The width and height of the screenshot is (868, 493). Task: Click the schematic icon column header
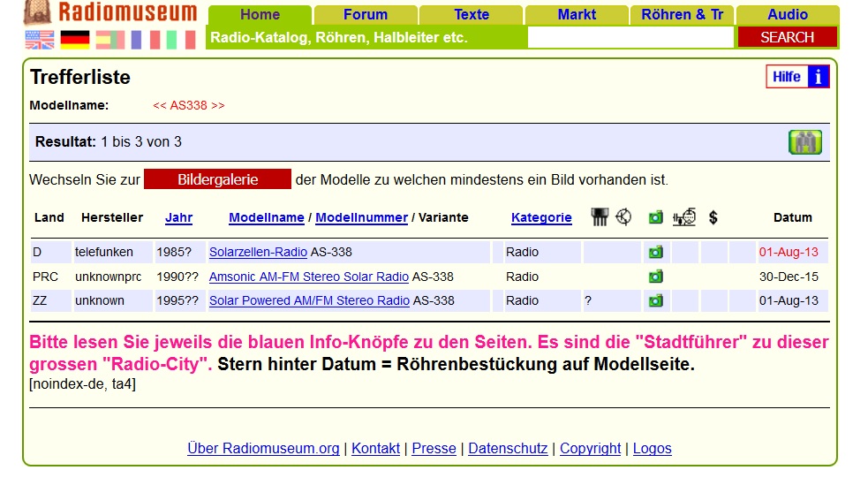684,217
